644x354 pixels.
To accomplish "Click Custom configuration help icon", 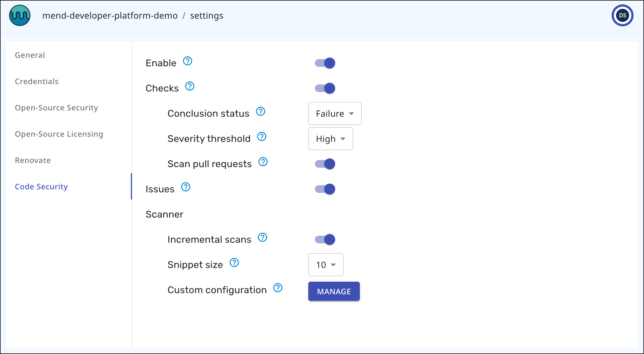I will [278, 288].
